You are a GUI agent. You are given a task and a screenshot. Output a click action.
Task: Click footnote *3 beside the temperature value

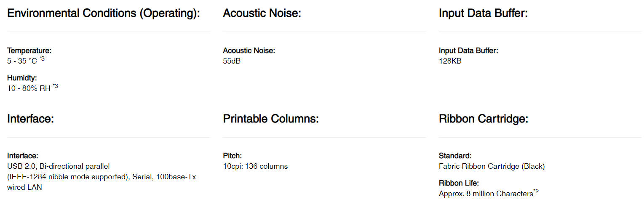coord(42,58)
